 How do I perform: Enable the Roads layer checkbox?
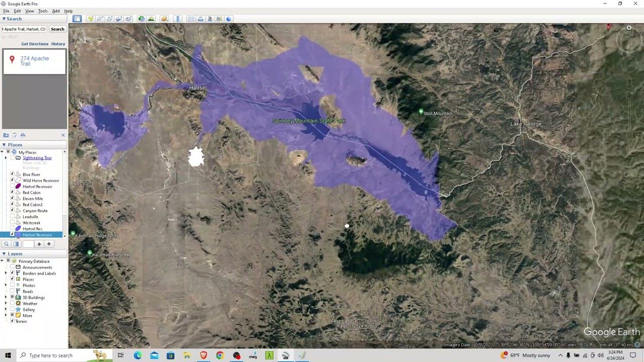[12, 291]
